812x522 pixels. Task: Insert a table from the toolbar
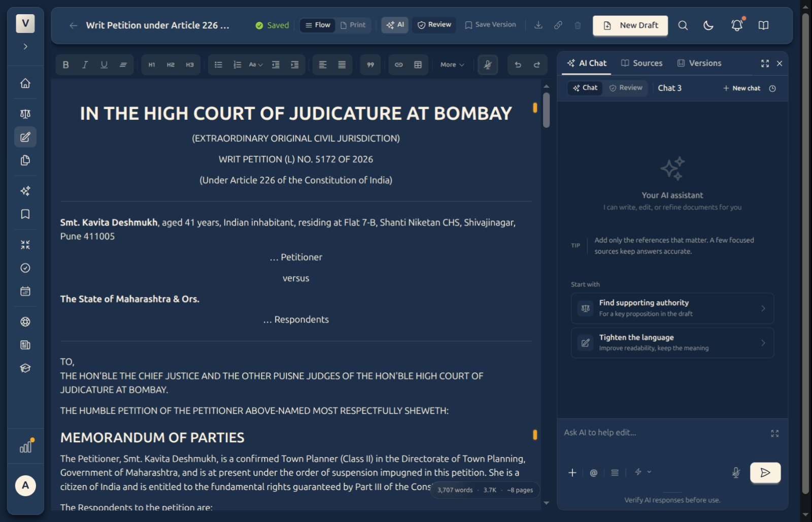point(418,65)
